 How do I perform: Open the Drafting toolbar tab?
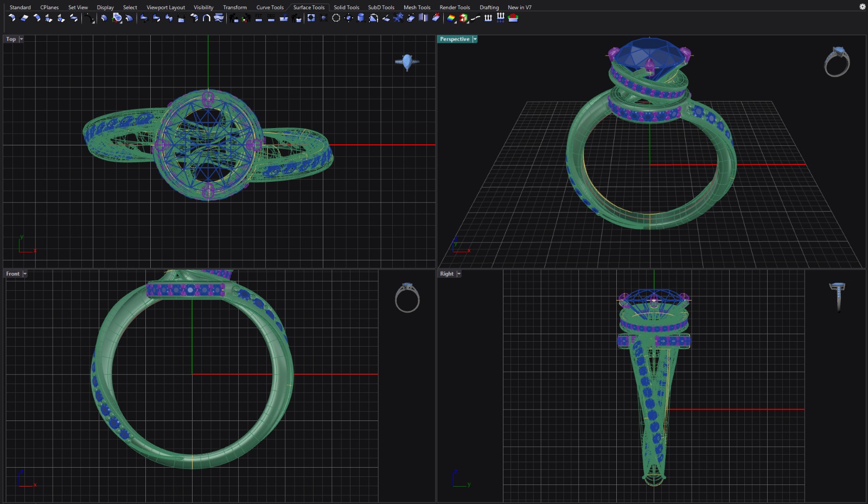(489, 8)
